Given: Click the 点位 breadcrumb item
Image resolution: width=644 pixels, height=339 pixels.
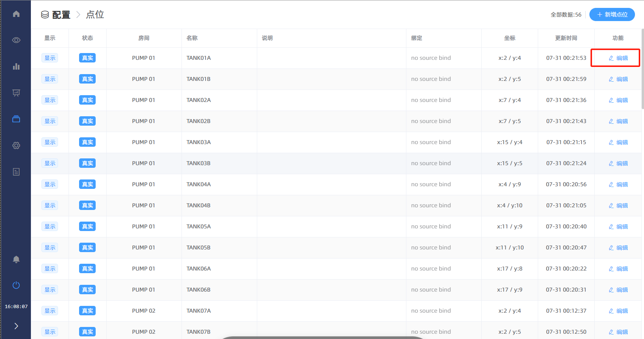Looking at the screenshot, I should [x=95, y=15].
